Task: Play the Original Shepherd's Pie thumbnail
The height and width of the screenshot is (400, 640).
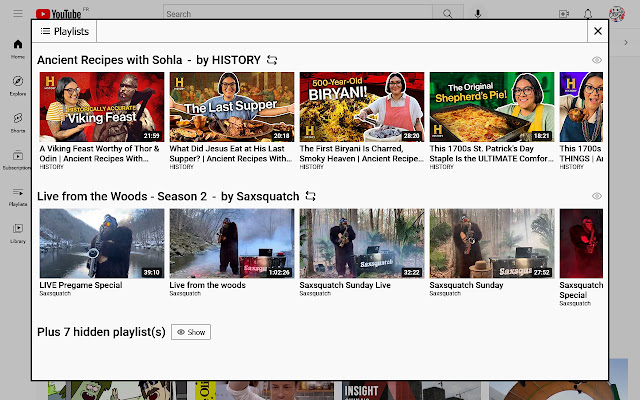Action: (x=492, y=107)
